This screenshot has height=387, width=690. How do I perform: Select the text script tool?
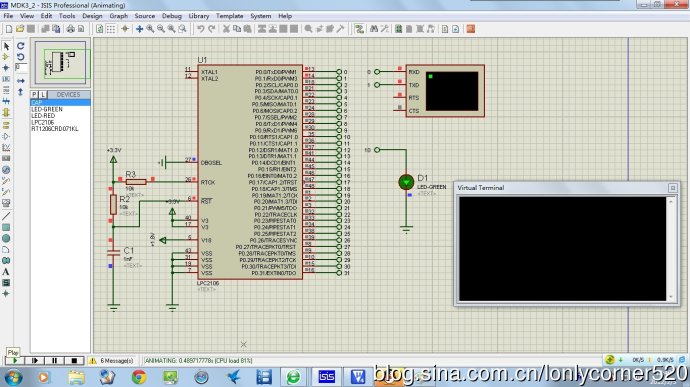(x=6, y=272)
